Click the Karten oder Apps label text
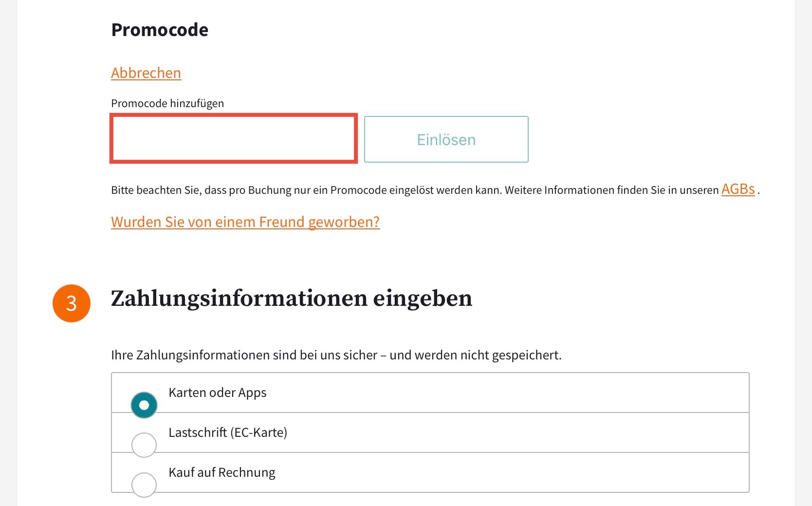Image resolution: width=812 pixels, height=506 pixels. click(x=218, y=393)
